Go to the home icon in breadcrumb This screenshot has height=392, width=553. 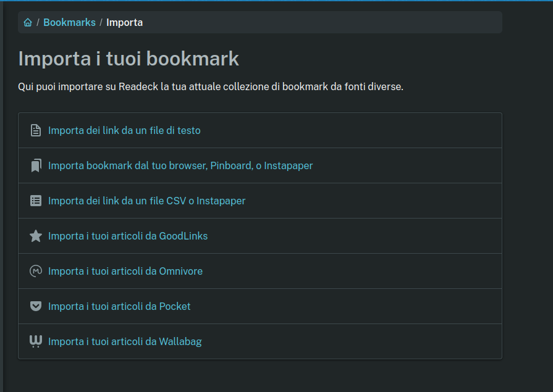pos(28,23)
